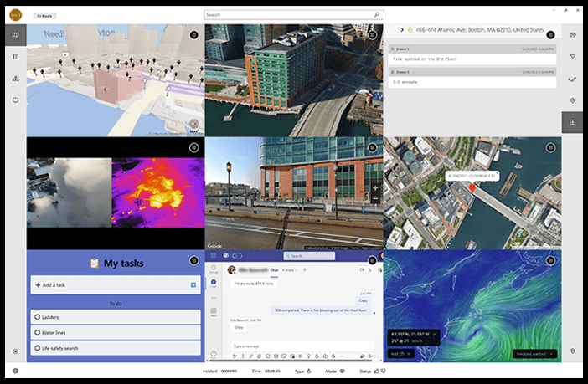Click the Search box at top
The width and height of the screenshot is (588, 384).
294,15
